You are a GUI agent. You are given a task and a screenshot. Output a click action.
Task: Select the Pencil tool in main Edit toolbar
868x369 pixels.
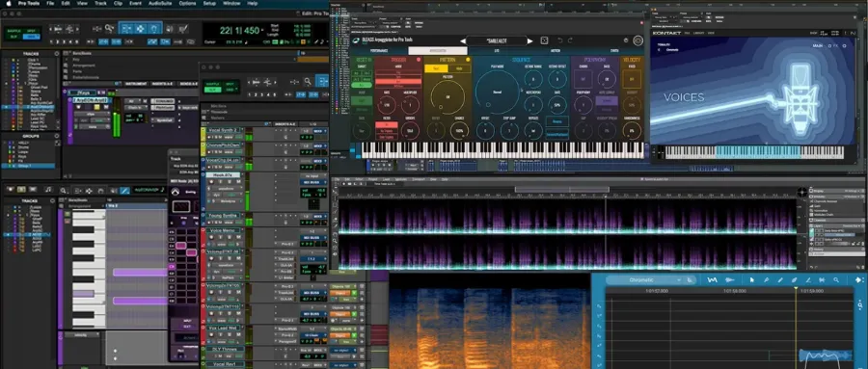(x=183, y=29)
